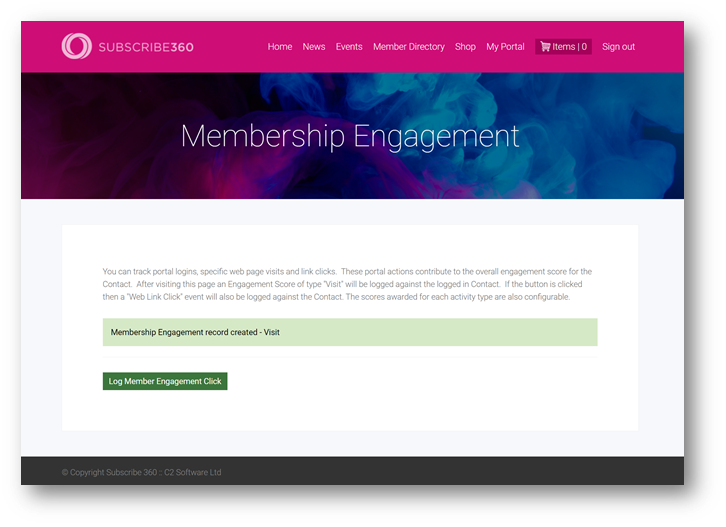Click C2 Software Ltd in the footer
Image resolution: width=726 pixels, height=527 pixels.
point(193,472)
